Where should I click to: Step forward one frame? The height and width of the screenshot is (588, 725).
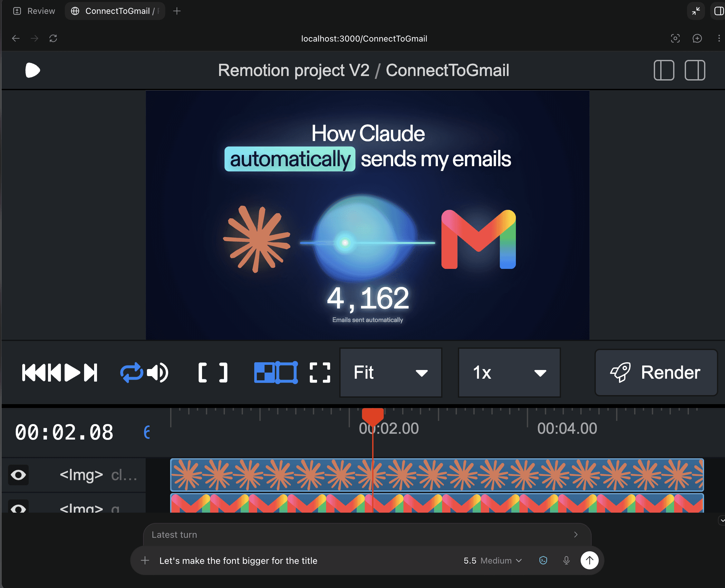[x=91, y=373]
